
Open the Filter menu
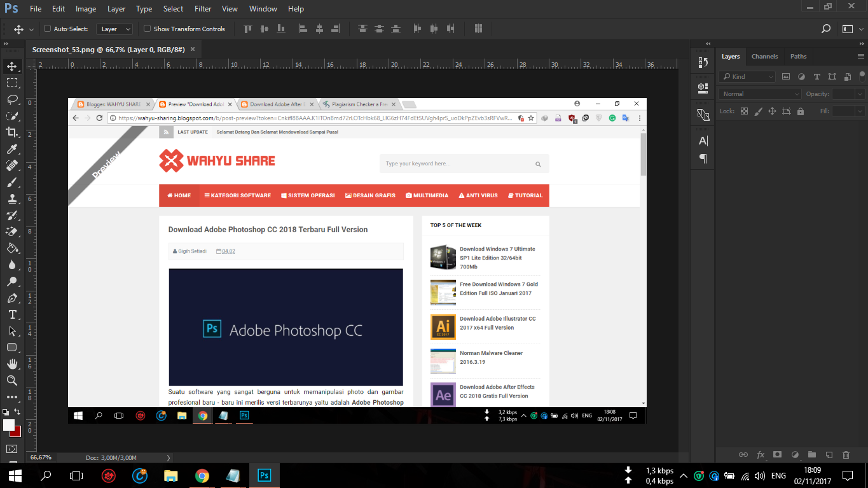203,9
